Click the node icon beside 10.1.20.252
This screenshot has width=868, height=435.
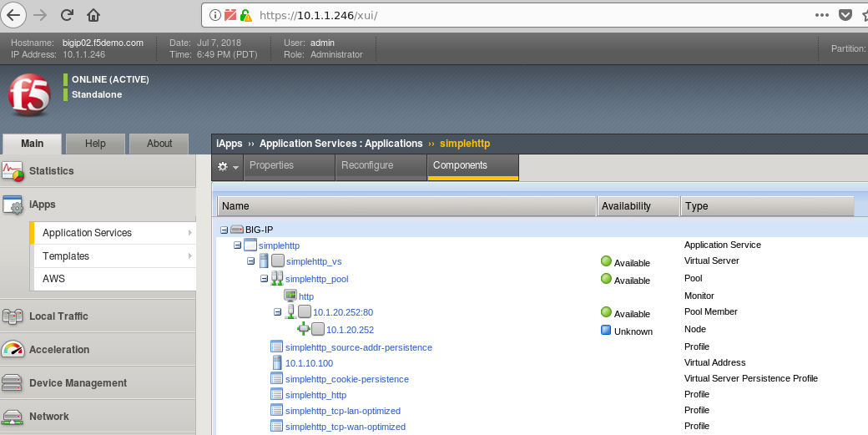303,329
